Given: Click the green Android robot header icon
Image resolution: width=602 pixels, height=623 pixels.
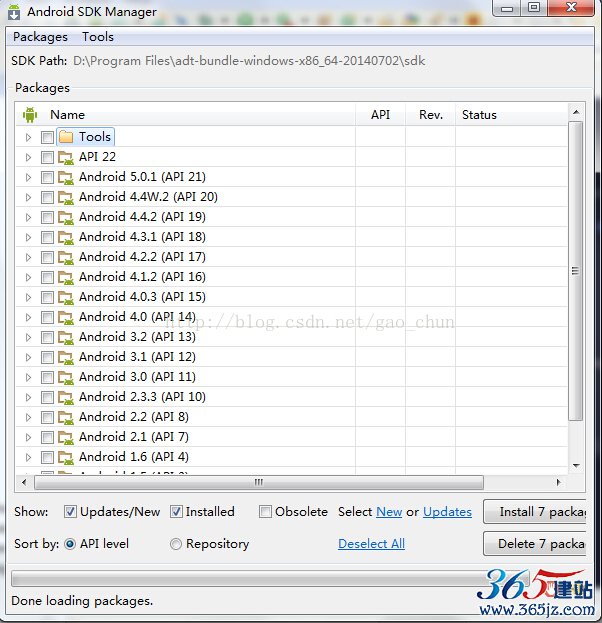Looking at the screenshot, I should (30, 114).
